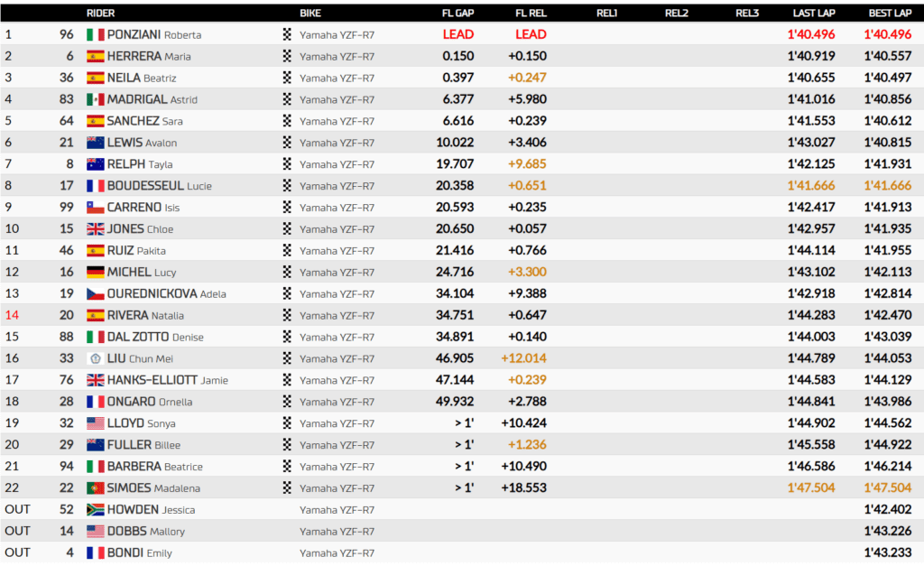The image size is (924, 566).
Task: Click the Portuguese flag next to SIMOES
Action: click(95, 488)
